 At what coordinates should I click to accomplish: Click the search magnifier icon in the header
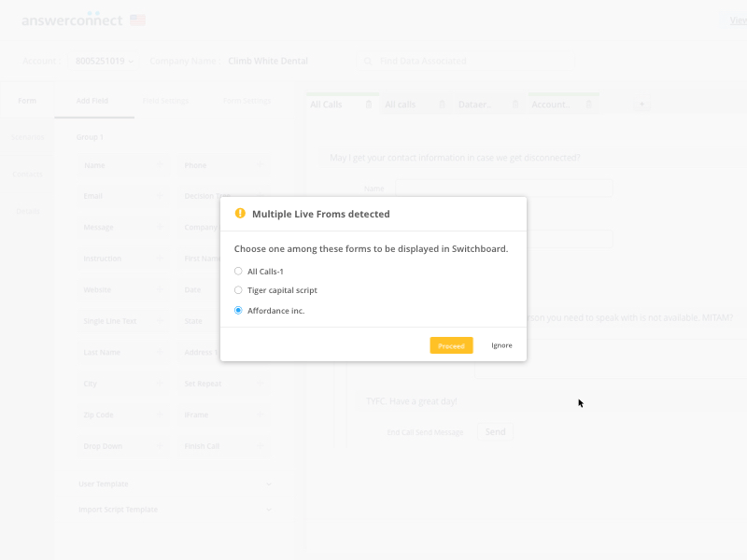367,61
